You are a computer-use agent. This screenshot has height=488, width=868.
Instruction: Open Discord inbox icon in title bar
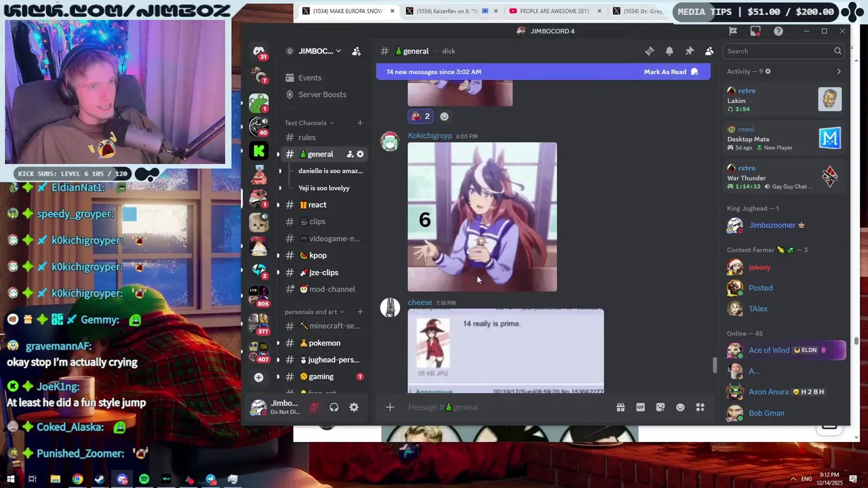755,31
